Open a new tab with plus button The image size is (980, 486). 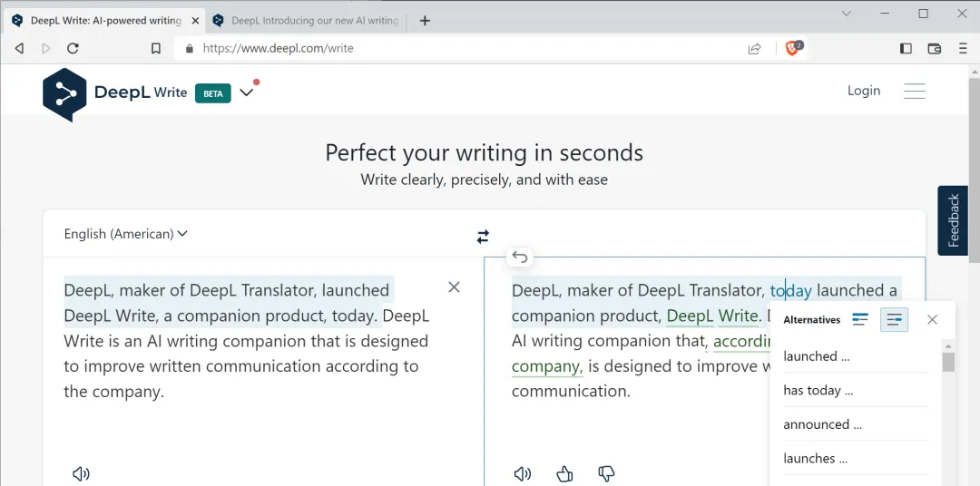pos(425,21)
